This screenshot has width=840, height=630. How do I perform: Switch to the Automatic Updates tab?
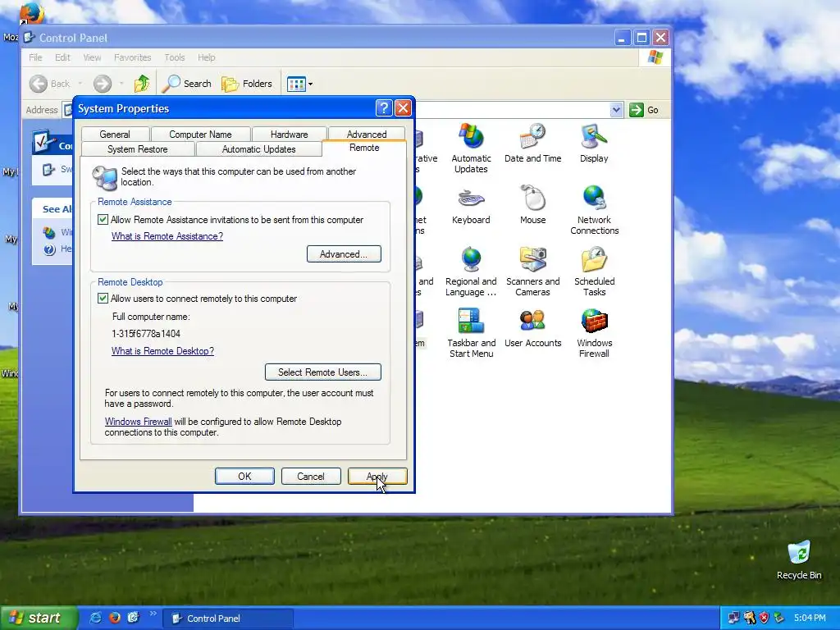[x=258, y=149]
